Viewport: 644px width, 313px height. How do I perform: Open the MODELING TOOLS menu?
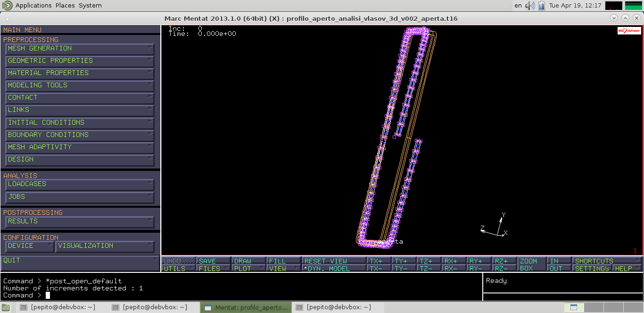point(80,85)
